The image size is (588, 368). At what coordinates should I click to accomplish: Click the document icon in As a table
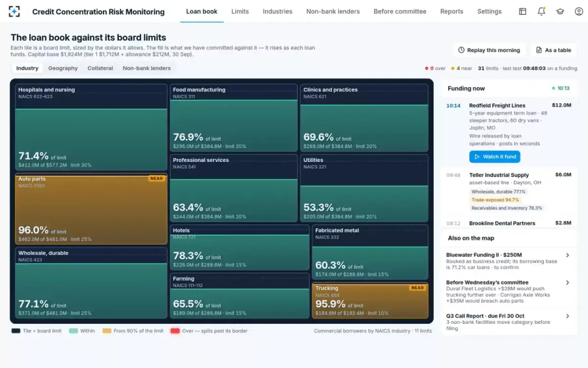click(539, 50)
